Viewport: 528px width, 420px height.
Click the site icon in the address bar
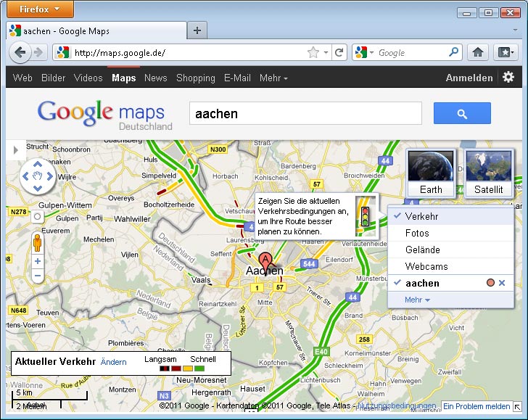pyautogui.click(x=63, y=52)
